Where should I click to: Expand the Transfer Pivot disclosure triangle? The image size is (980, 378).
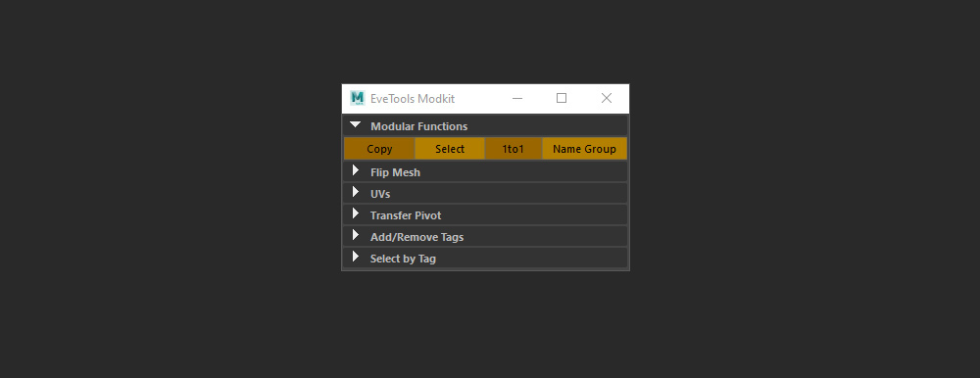coord(356,213)
